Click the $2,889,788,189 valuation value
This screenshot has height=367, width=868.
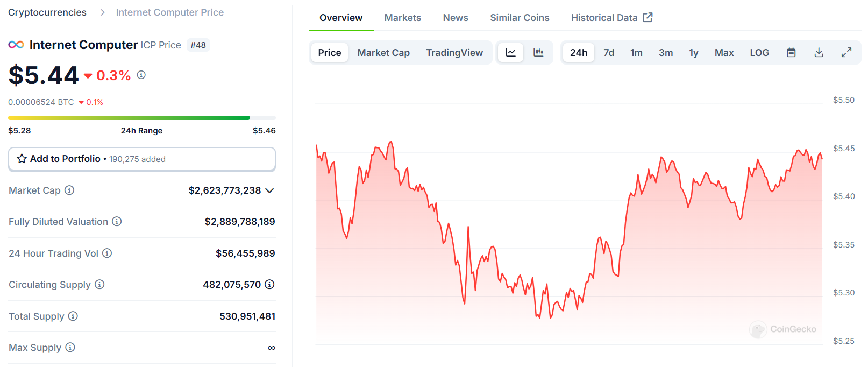tap(240, 222)
